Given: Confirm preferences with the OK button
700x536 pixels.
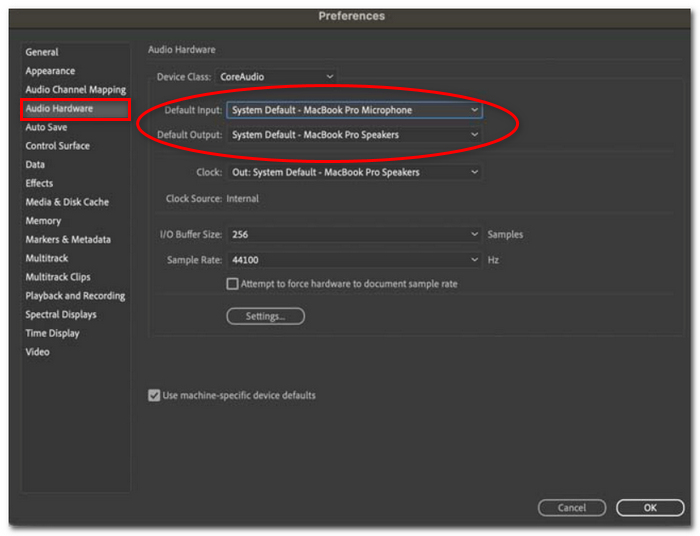Looking at the screenshot, I should pyautogui.click(x=650, y=508).
